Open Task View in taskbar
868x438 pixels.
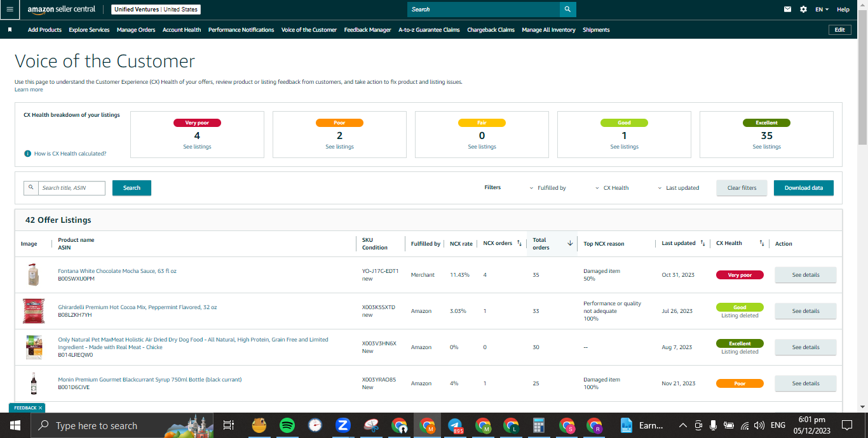pyautogui.click(x=229, y=425)
